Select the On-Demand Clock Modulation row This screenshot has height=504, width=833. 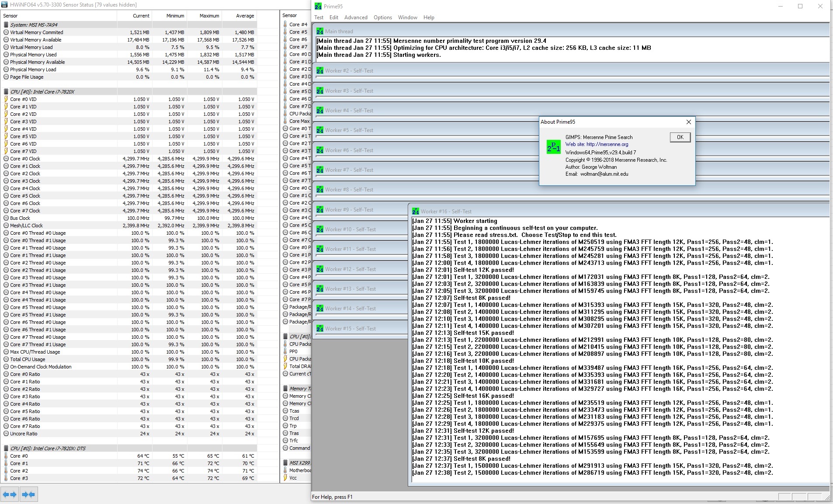coord(129,367)
